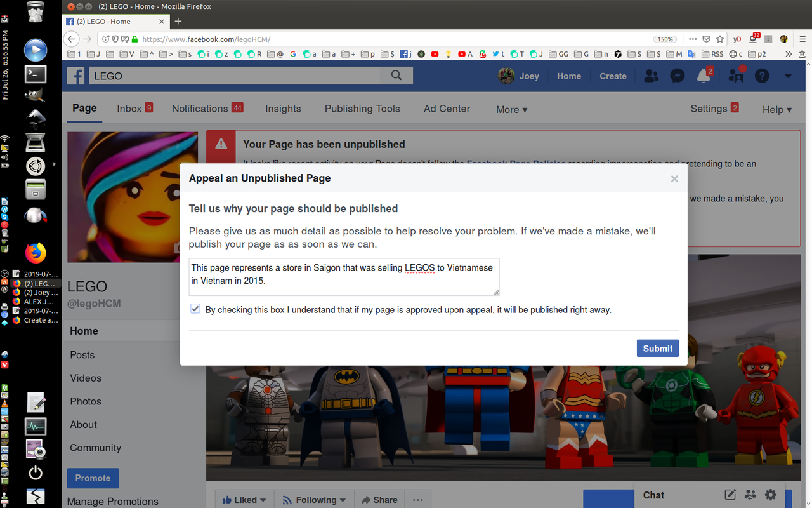This screenshot has height=508, width=812.
Task: Open the file cabinet icon in the dock
Action: point(36,189)
